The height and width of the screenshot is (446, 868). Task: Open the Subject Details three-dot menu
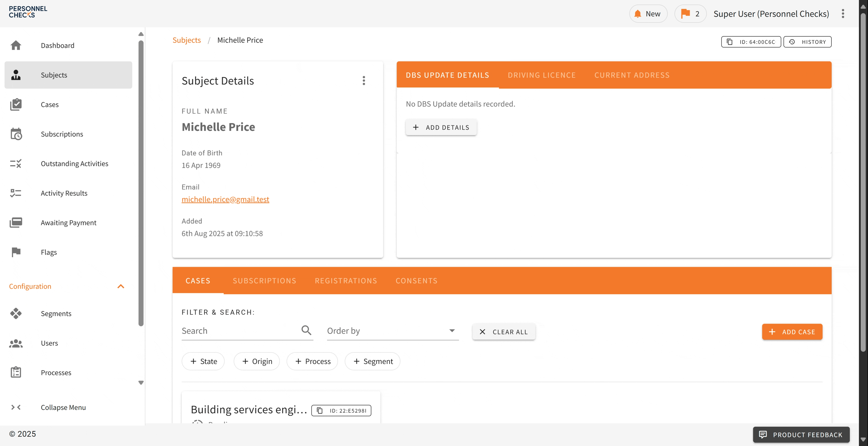364,80
